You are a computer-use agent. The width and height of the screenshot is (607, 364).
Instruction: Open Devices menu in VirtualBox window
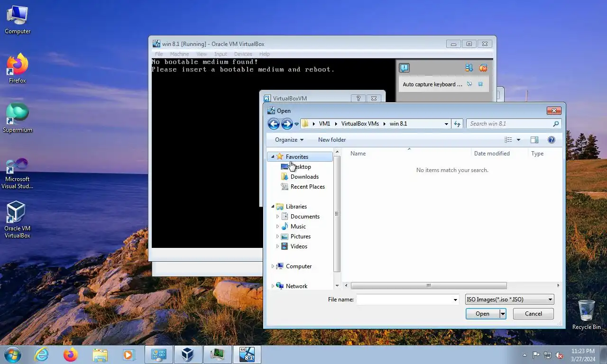coord(243,54)
